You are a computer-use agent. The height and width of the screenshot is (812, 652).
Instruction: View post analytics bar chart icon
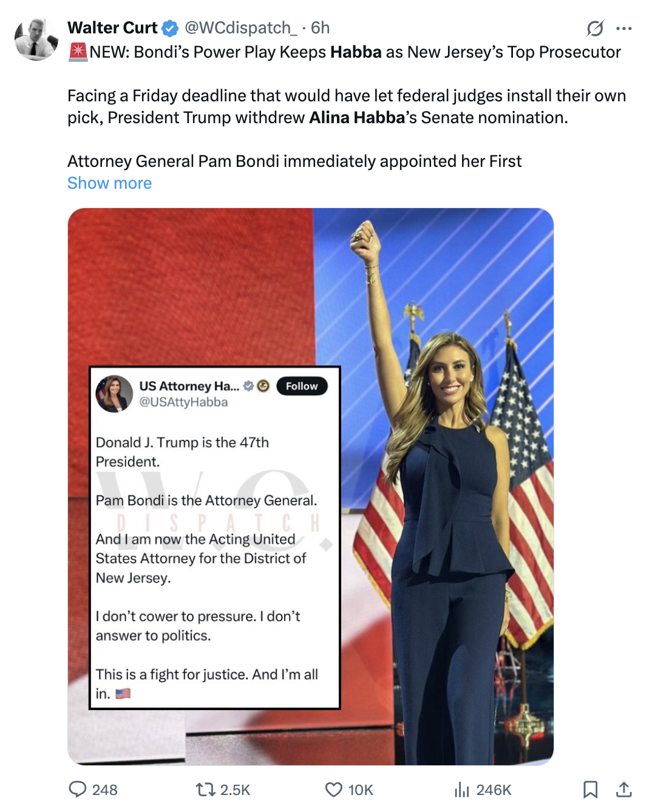[x=462, y=790]
